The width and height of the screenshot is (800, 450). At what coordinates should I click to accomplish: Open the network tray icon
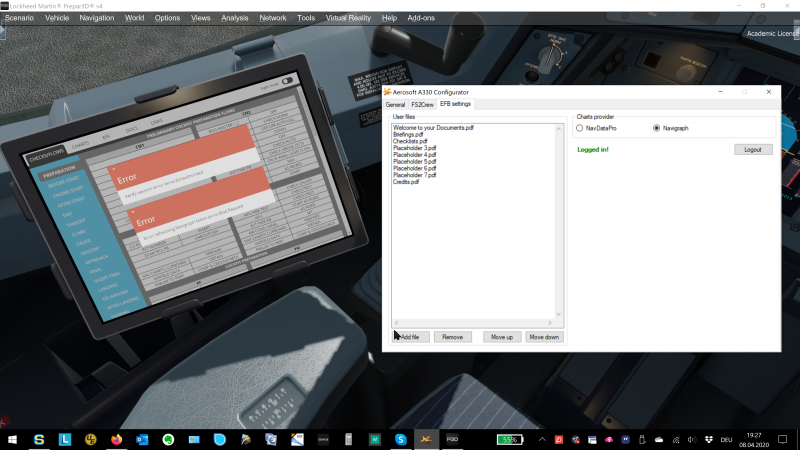676,439
